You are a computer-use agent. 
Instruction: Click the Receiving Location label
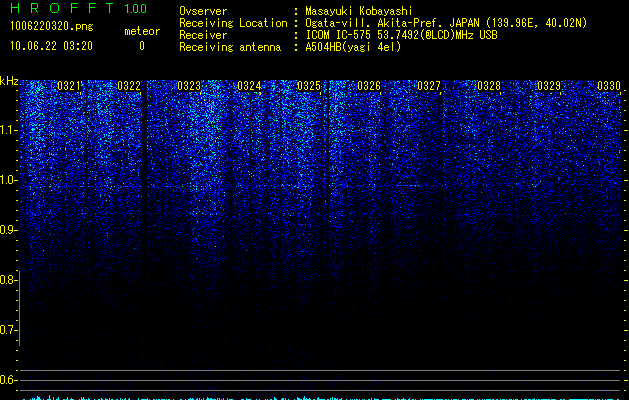(233, 23)
